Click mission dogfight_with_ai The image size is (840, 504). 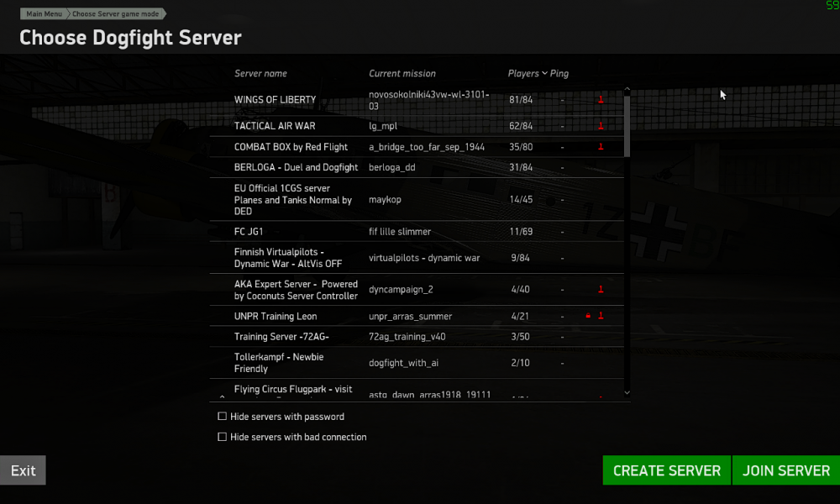(403, 363)
